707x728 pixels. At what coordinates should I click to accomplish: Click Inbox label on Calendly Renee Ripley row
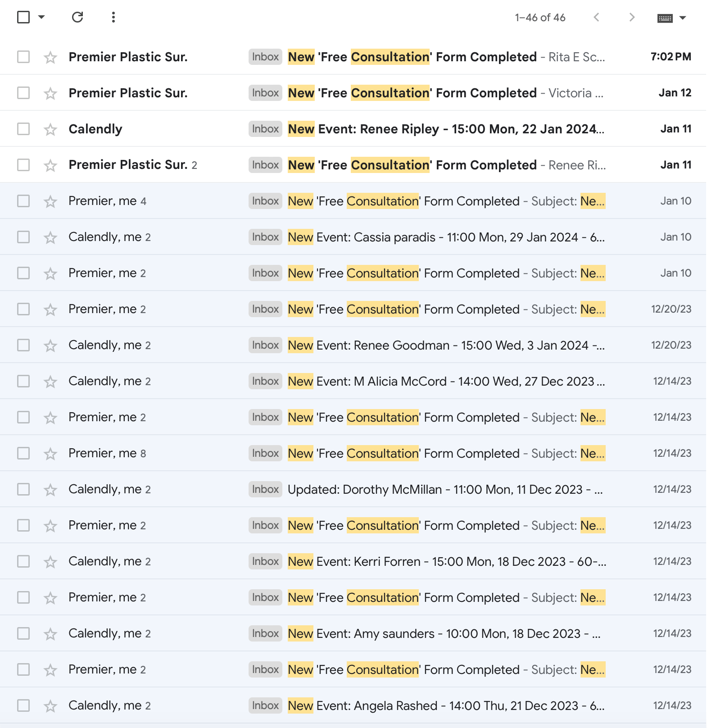[x=265, y=129]
